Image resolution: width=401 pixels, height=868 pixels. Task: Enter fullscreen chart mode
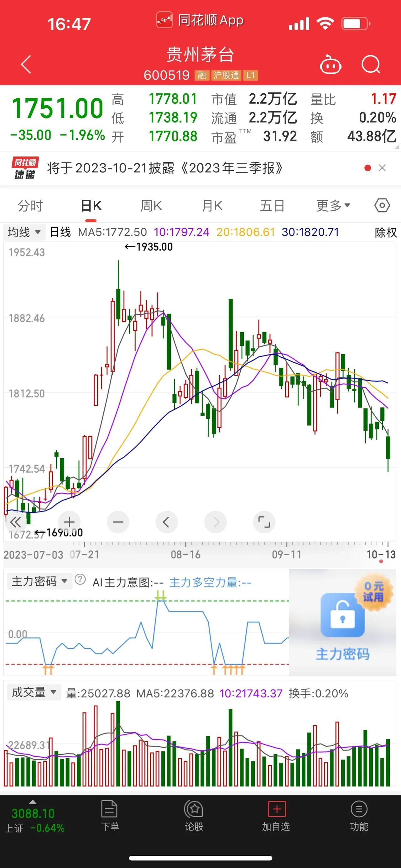pos(264,522)
